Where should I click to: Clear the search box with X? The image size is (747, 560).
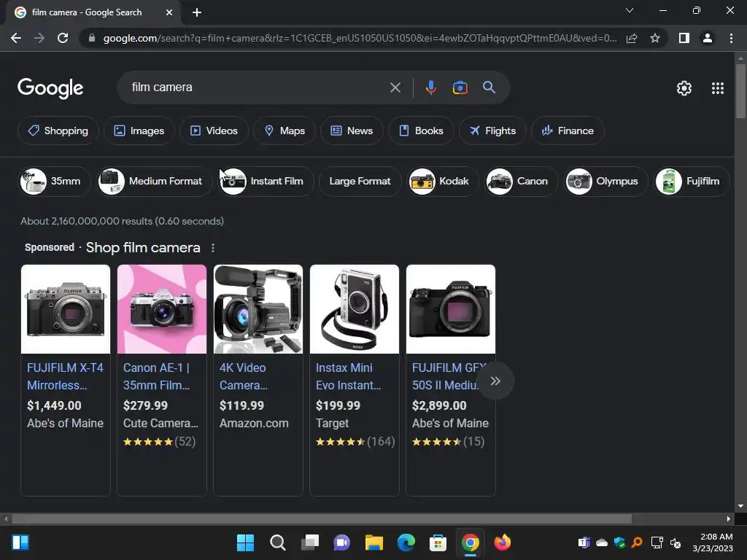pos(395,87)
